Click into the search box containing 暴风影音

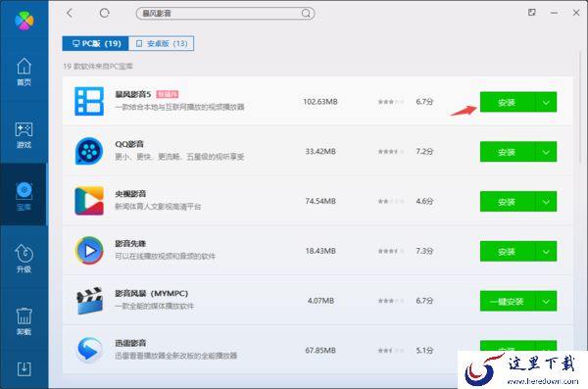(x=225, y=14)
